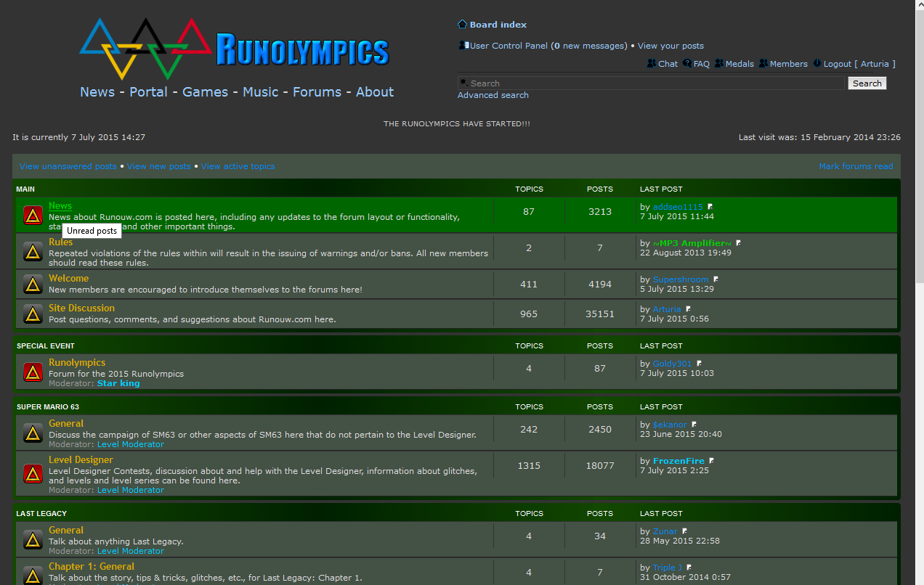Image resolution: width=924 pixels, height=585 pixels.
Task: Click the latest post icon next to addseo1115
Action: [710, 208]
